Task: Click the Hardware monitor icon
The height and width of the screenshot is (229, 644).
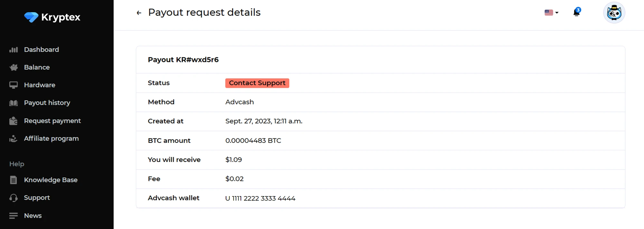Action: click(14, 85)
